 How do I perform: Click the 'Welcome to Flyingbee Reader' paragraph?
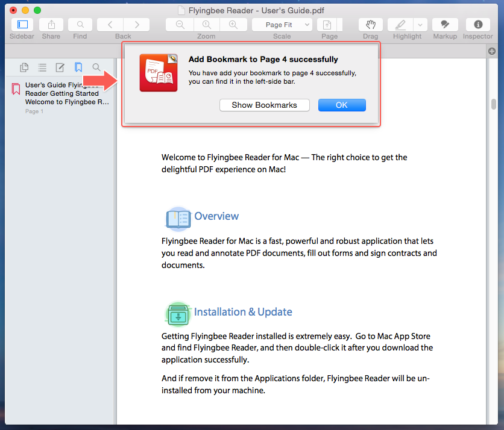tap(284, 163)
